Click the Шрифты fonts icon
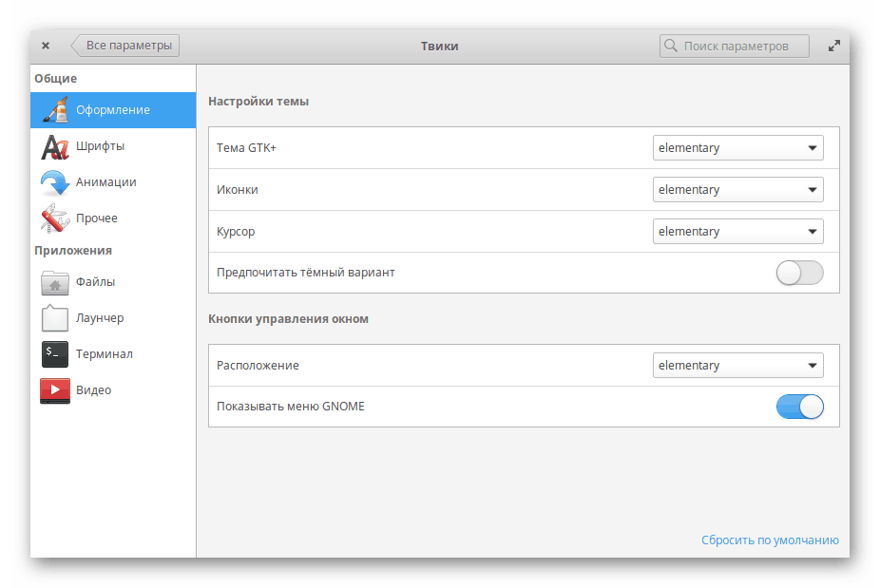This screenshot has width=880, height=588. point(55,146)
